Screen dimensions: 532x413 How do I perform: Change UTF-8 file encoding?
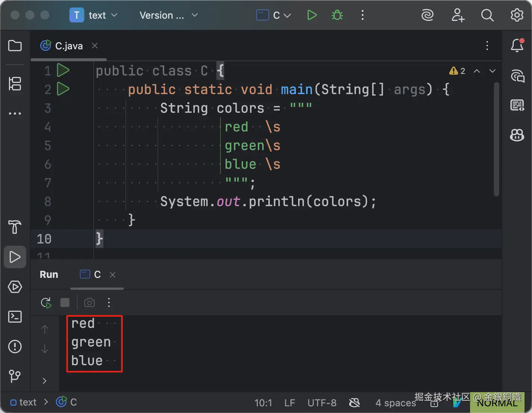click(322, 403)
